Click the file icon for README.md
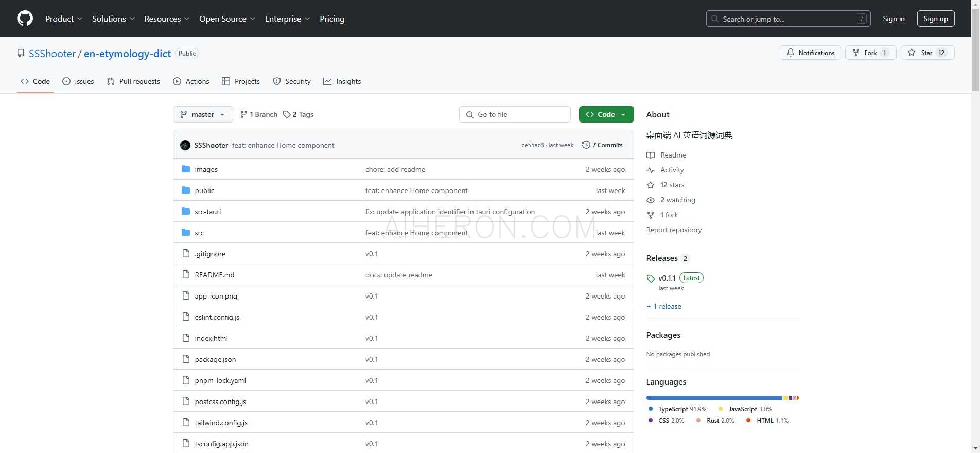Viewport: 980px width, 453px height. [186, 275]
